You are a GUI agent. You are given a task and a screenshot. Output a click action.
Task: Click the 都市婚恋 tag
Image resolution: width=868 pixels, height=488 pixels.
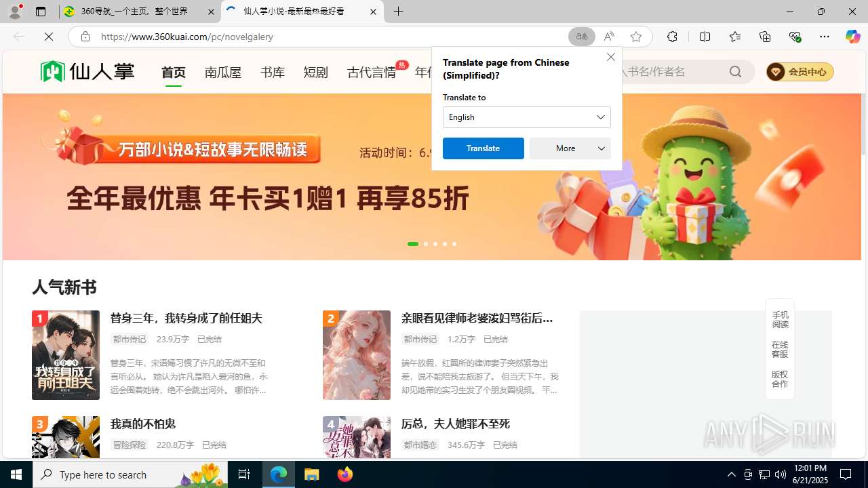click(420, 445)
